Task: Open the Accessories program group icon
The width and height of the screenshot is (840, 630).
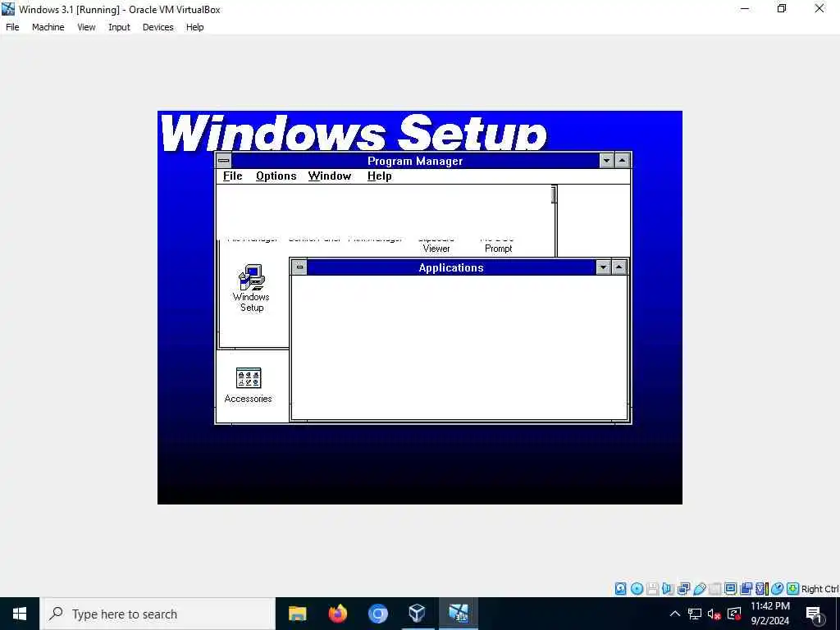Action: pos(248,386)
